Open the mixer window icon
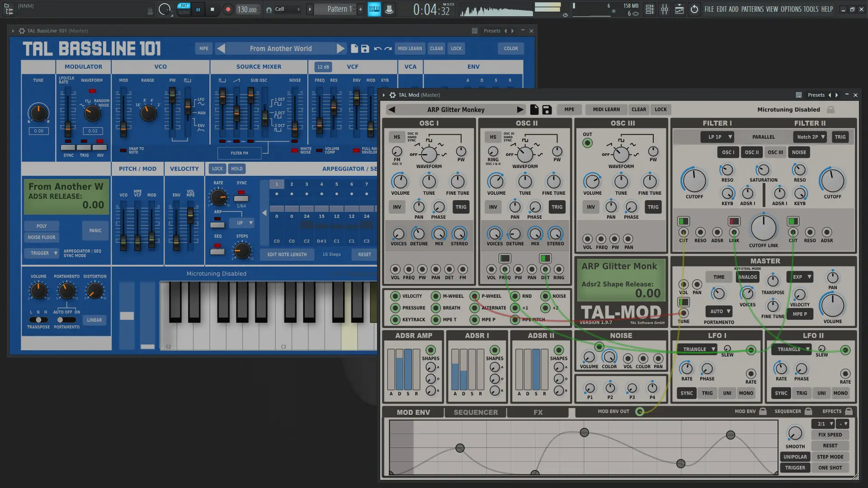 [x=664, y=9]
